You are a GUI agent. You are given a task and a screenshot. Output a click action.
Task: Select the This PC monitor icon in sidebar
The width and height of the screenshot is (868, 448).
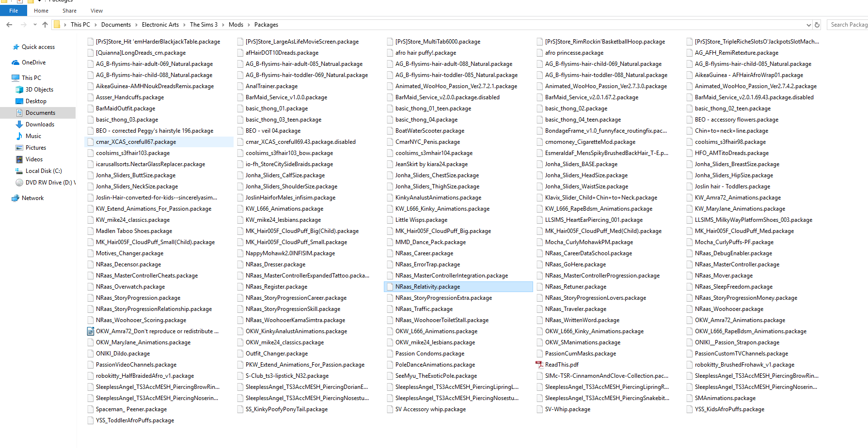(16, 78)
